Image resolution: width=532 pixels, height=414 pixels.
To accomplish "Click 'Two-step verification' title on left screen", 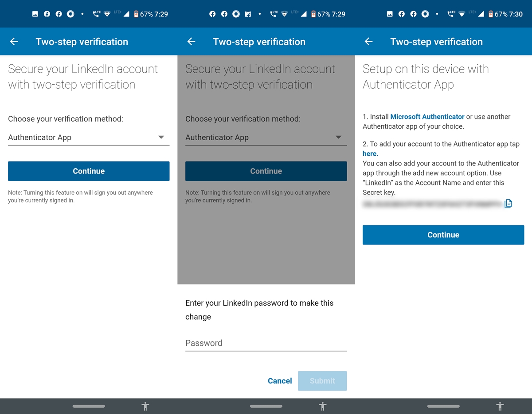I will (82, 42).
